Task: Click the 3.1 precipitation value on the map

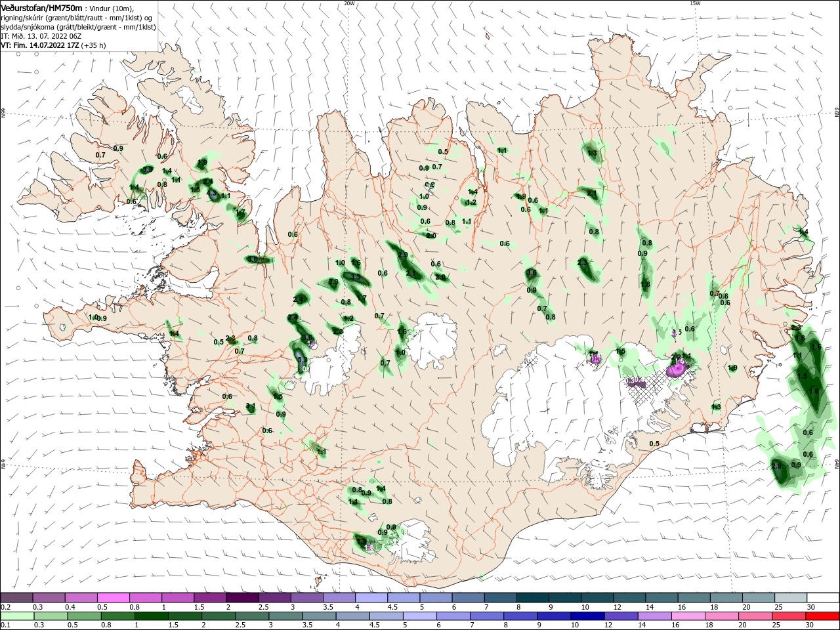Action: (x=250, y=407)
